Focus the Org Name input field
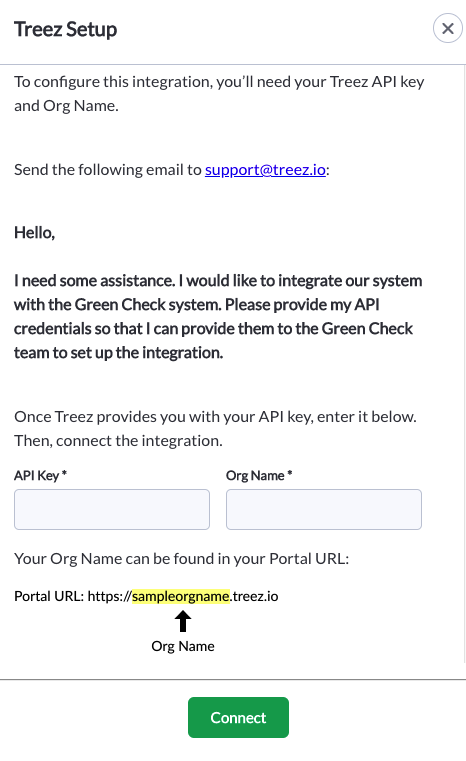 324,509
